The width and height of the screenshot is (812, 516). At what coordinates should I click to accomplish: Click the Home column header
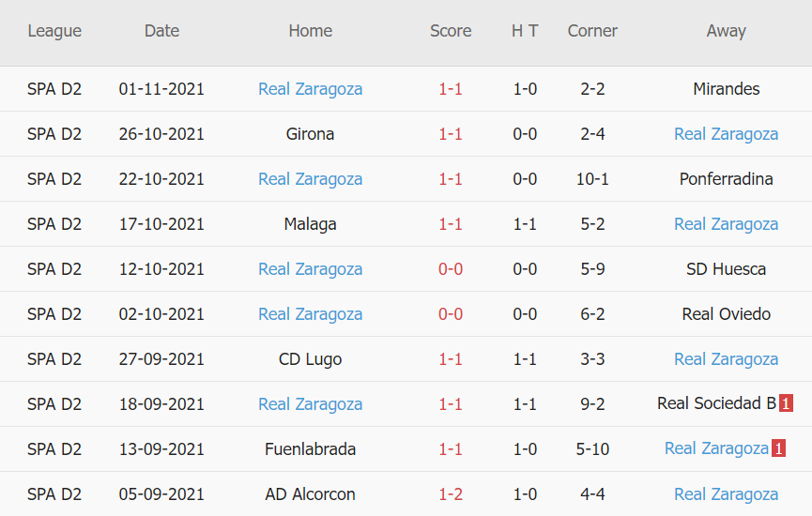[310, 31]
